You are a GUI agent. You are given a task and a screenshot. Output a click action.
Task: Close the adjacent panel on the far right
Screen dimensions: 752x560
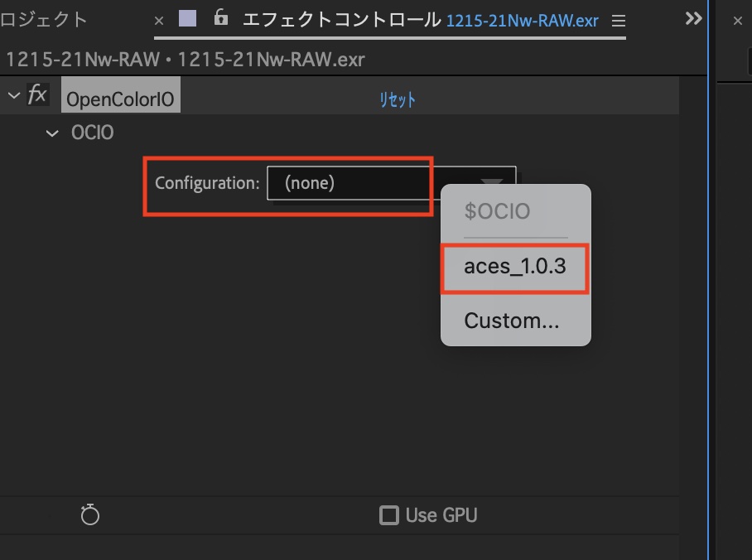738,22
